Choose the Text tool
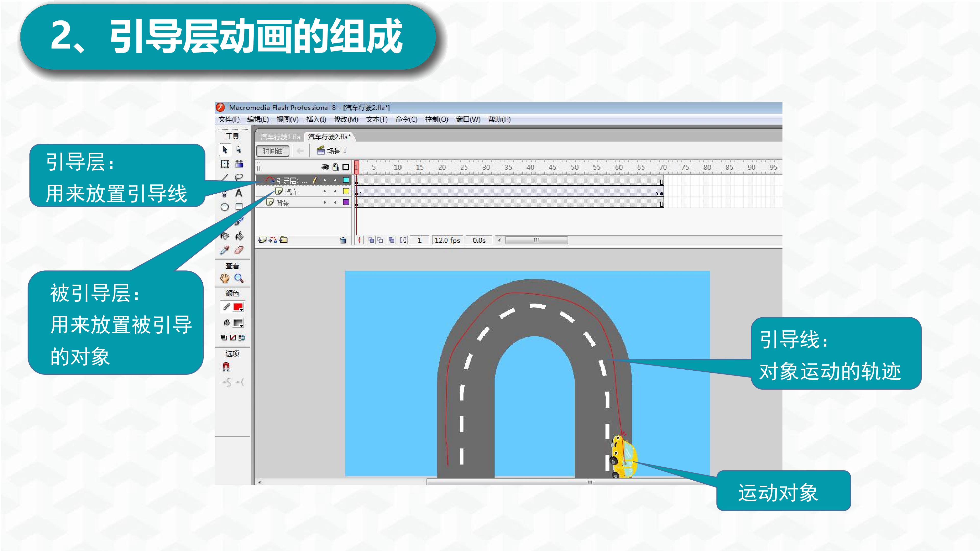The width and height of the screenshot is (980, 551). pos(239,193)
